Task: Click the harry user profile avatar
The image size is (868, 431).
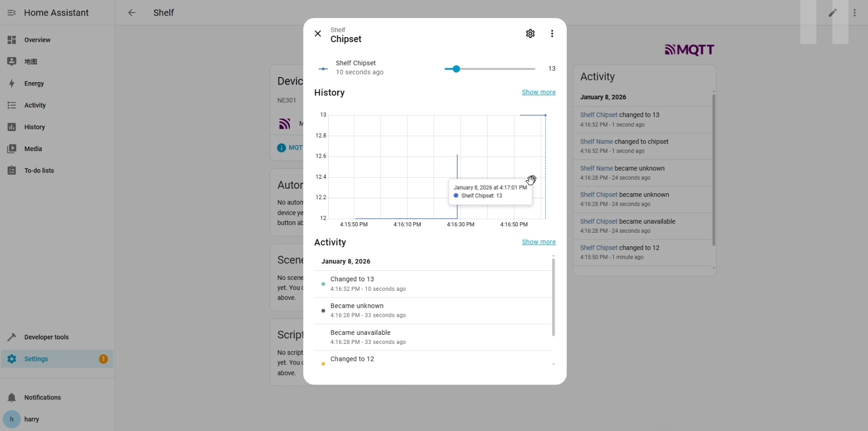Action: pyautogui.click(x=12, y=419)
